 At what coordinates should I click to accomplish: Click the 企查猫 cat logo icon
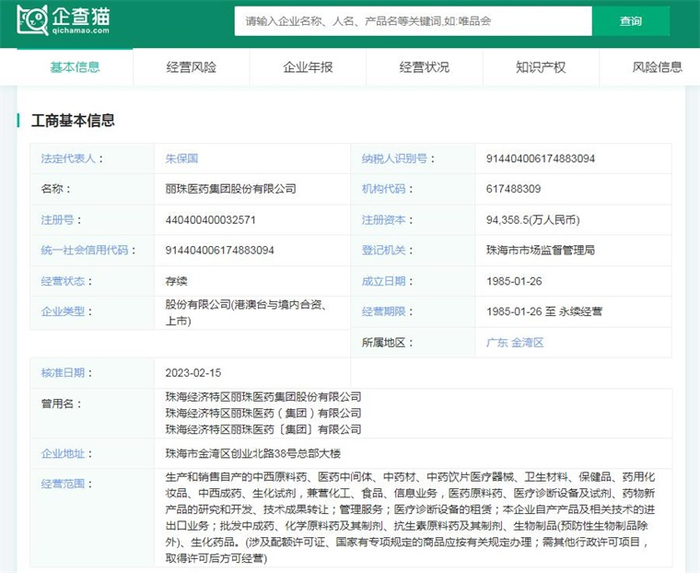[x=32, y=21]
